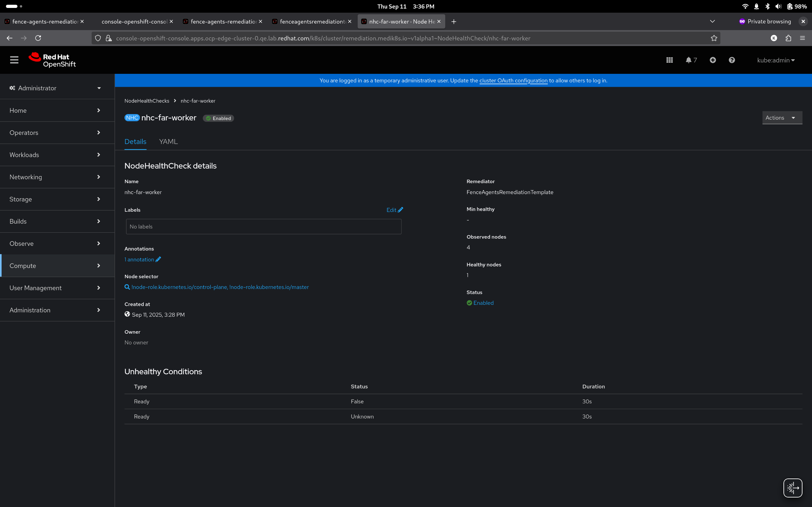Click the Edit labels link
This screenshot has width=812, height=507.
[395, 210]
